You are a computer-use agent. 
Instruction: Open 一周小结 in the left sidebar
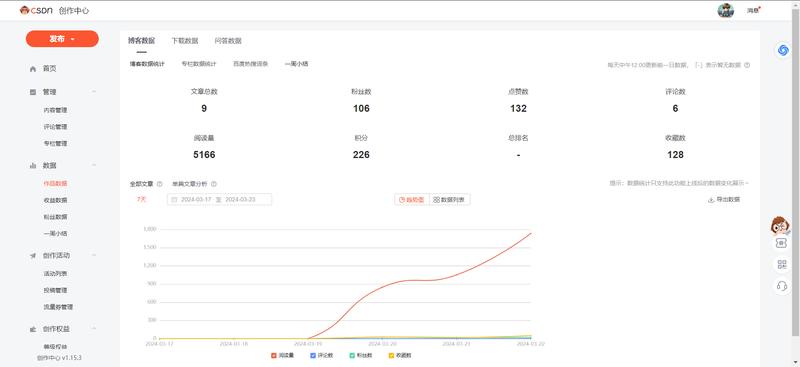coord(55,234)
